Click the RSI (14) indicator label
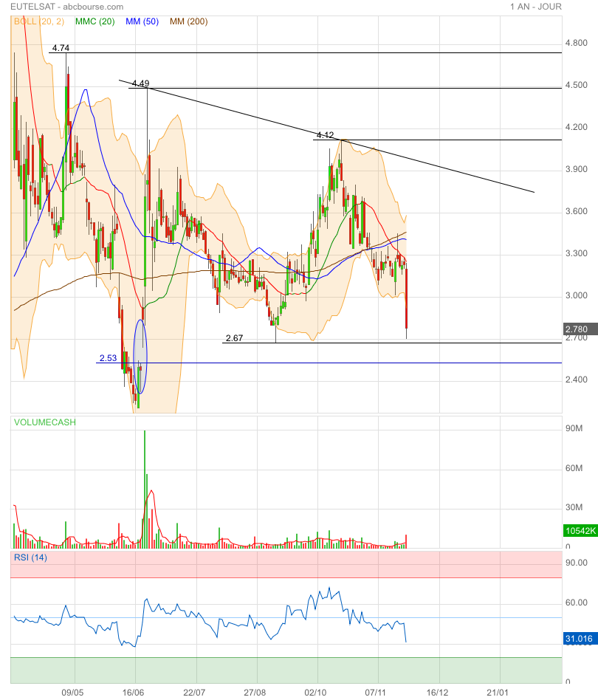This screenshot has height=700, width=598. coord(30,557)
